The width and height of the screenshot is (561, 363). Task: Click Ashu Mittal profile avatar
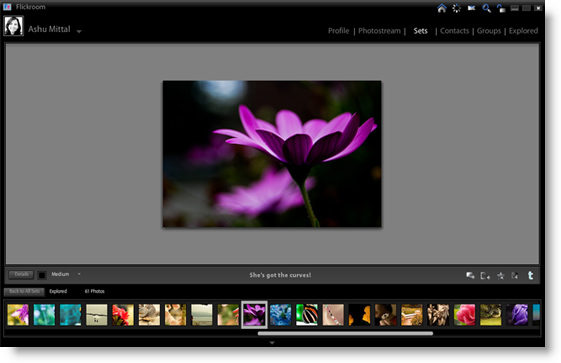tap(14, 26)
